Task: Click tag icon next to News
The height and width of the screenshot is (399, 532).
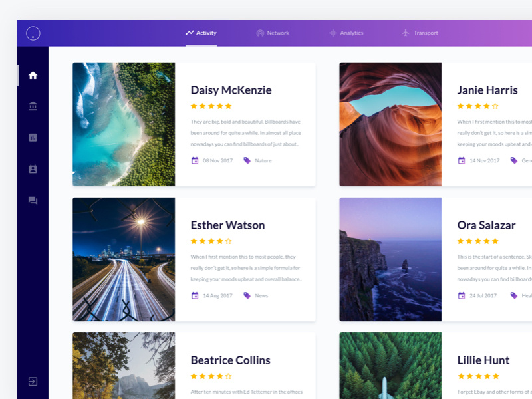Action: (x=247, y=295)
